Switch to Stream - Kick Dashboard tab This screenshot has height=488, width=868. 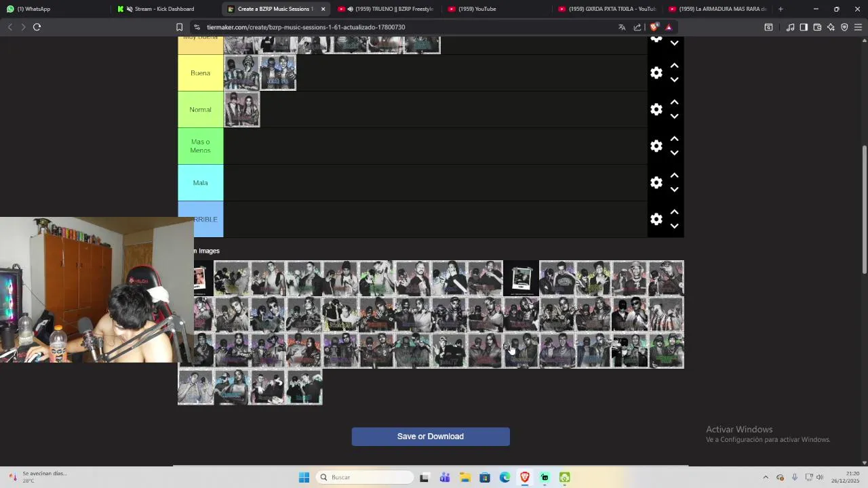pos(164,9)
